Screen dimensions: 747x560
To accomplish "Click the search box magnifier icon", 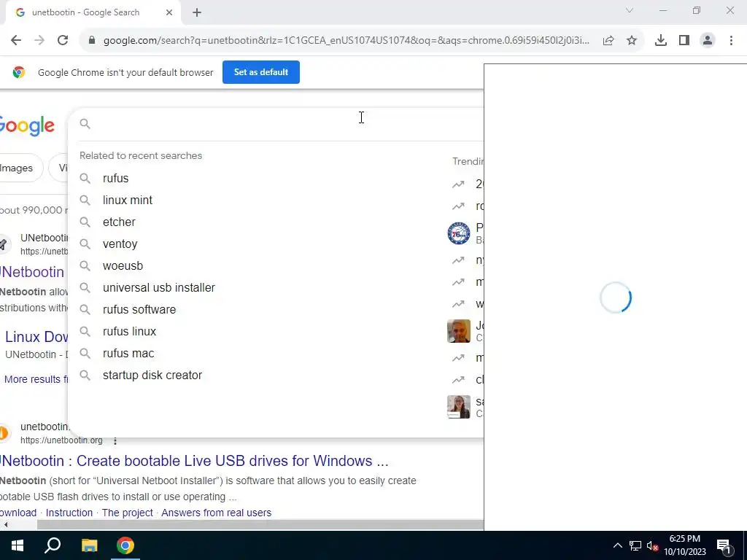I will pyautogui.click(x=85, y=124).
